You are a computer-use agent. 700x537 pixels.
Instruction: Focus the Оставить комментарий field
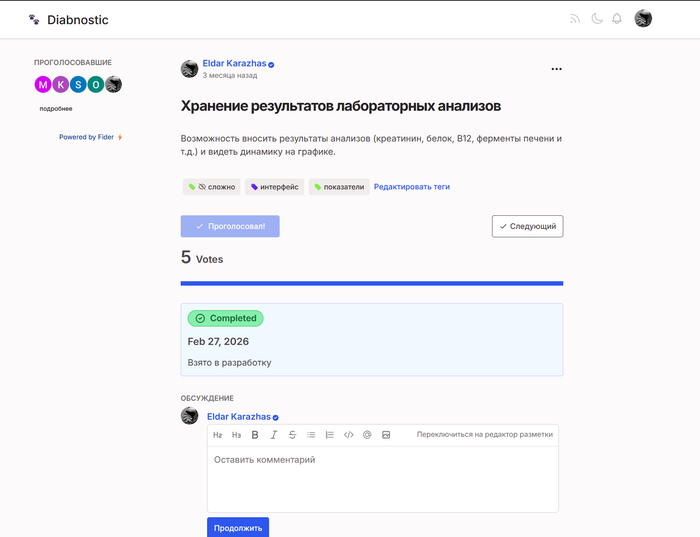coord(383,479)
